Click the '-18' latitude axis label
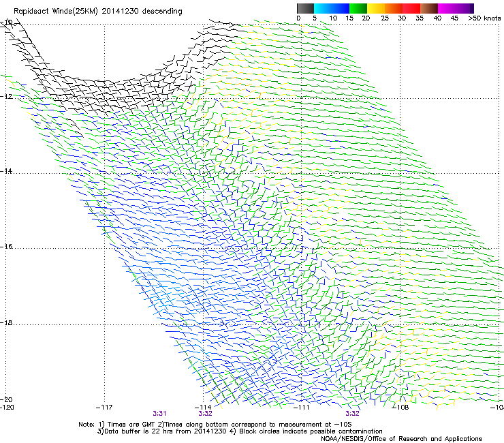 [x=6, y=322]
